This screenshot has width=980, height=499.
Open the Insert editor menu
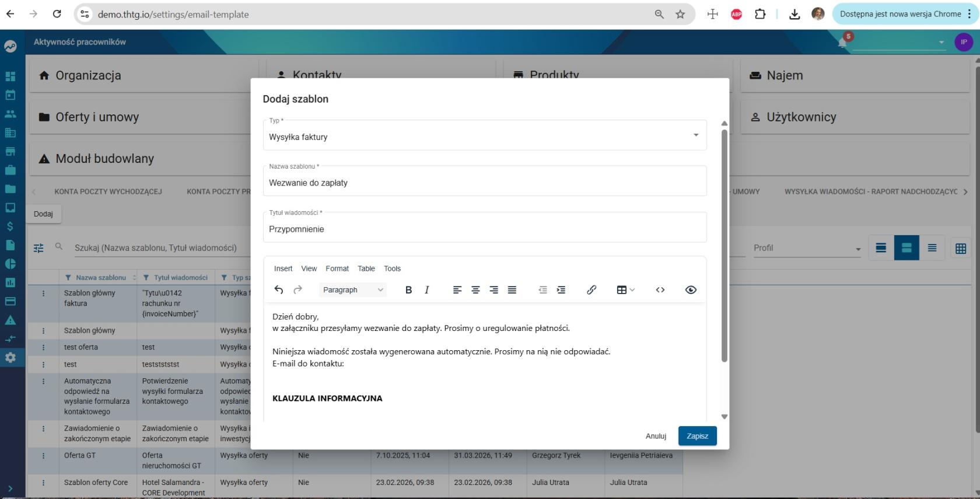click(283, 268)
